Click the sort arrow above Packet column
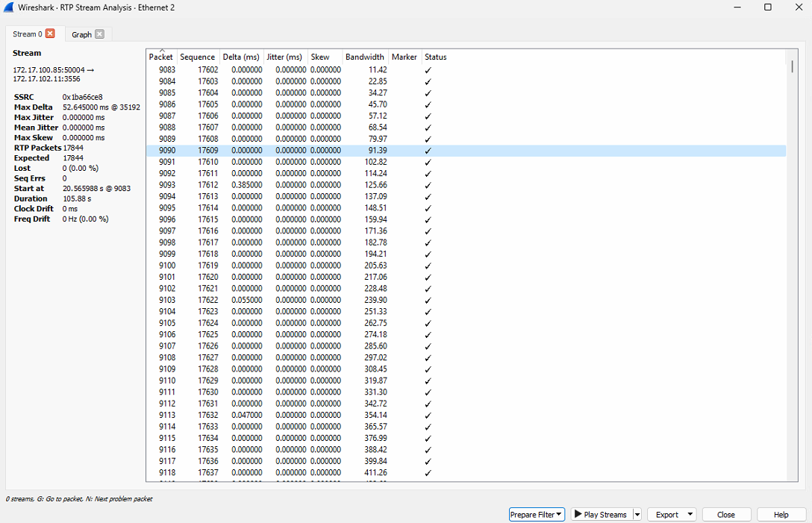Viewport: 812px width, 523px height. (162, 50)
